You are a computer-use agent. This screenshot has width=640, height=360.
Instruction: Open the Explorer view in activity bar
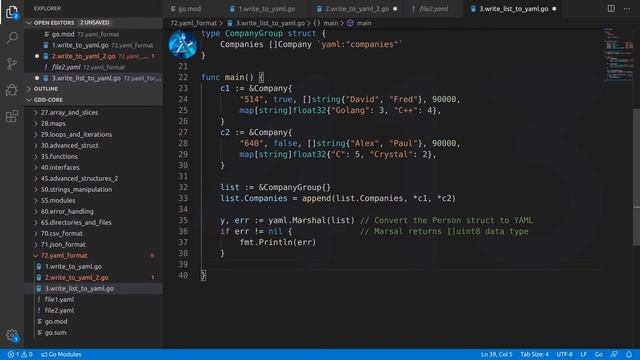click(x=11, y=12)
